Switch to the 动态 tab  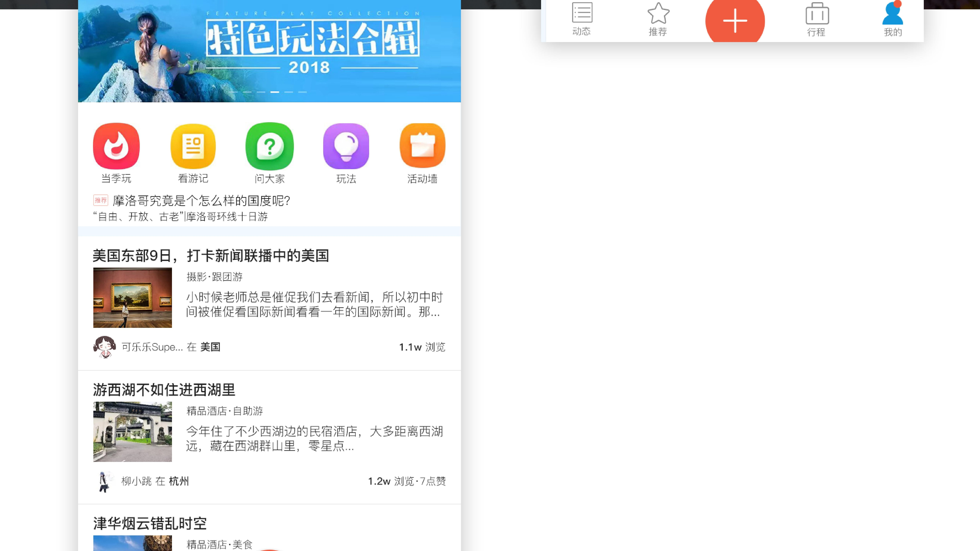click(x=582, y=19)
